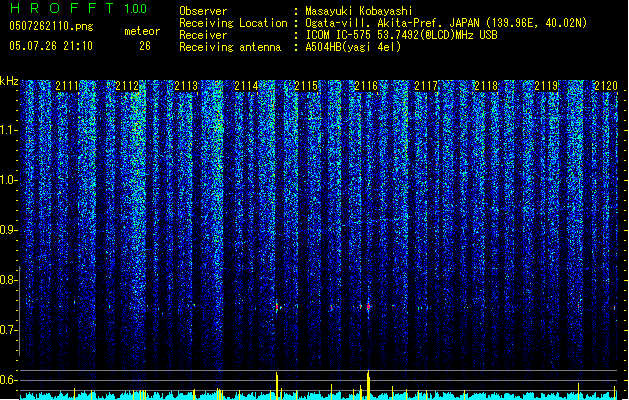The height and width of the screenshot is (400, 629).
Task: Click the HROFFT 1.0.0 title text
Action: 79,8
